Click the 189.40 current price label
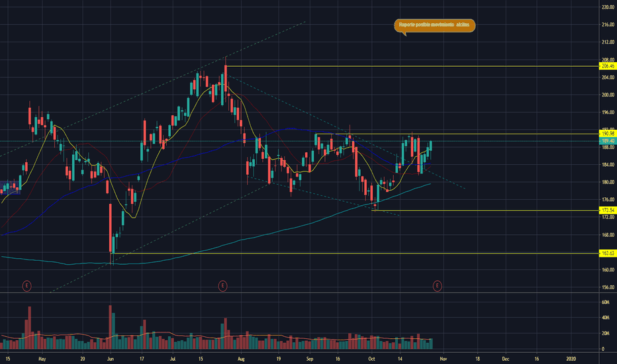The height and width of the screenshot is (364, 617). [608, 141]
